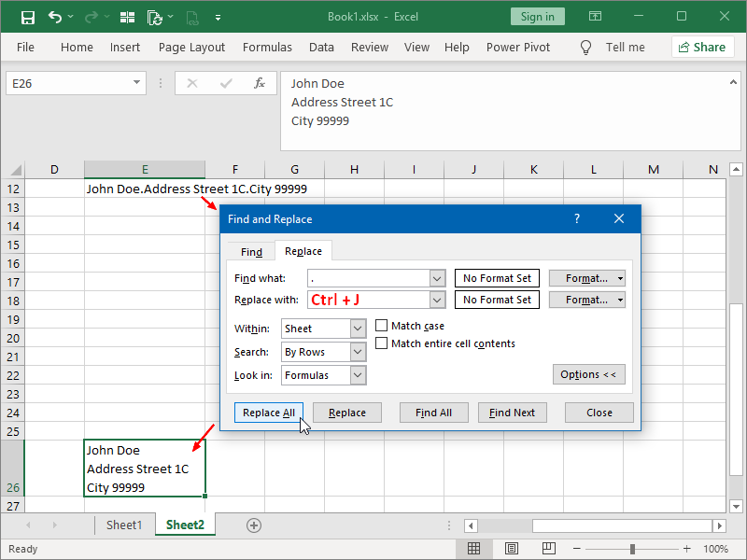Image resolution: width=747 pixels, height=560 pixels.
Task: Select the Sheet1 worksheet tab
Action: [124, 525]
